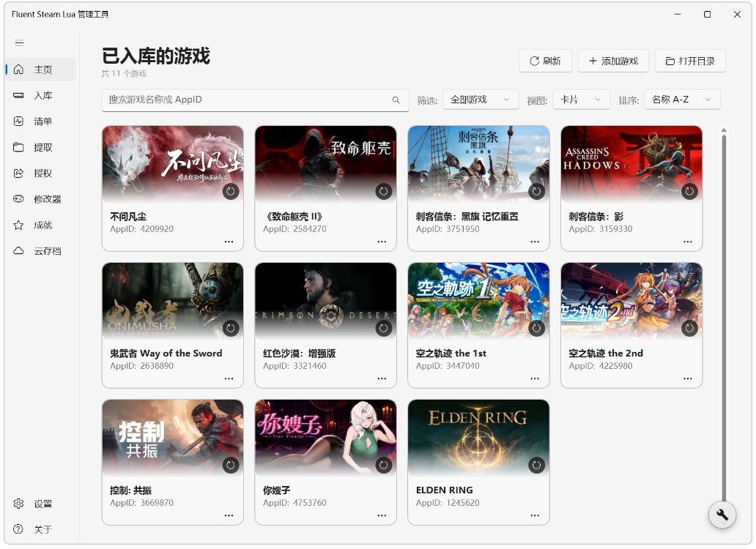Open the 清单 manifest page
This screenshot has height=549, width=756.
point(42,122)
